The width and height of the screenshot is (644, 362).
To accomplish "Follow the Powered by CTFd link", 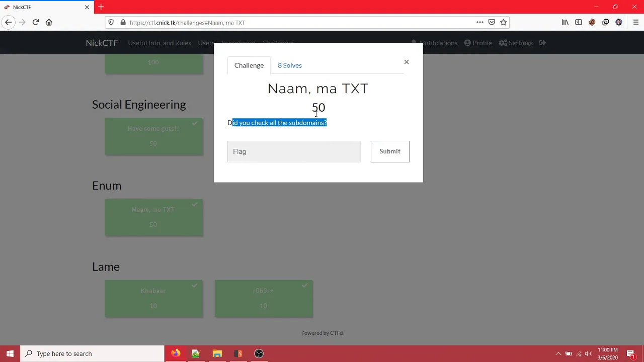I will 322,333.
